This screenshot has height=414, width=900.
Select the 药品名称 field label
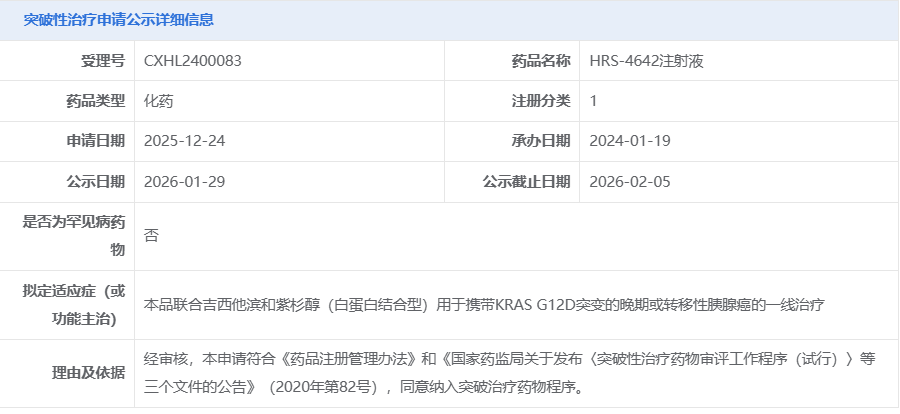541,60
